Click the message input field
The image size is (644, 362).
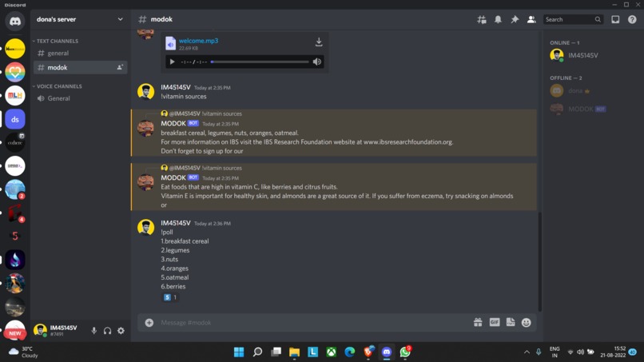[314, 323]
